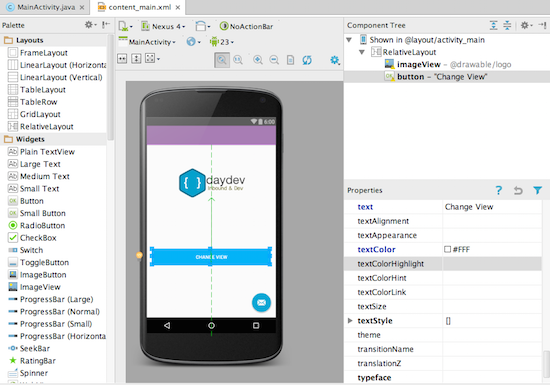The image size is (550, 385).
Task: Open the MainActivity association dropdown
Action: coord(147,42)
